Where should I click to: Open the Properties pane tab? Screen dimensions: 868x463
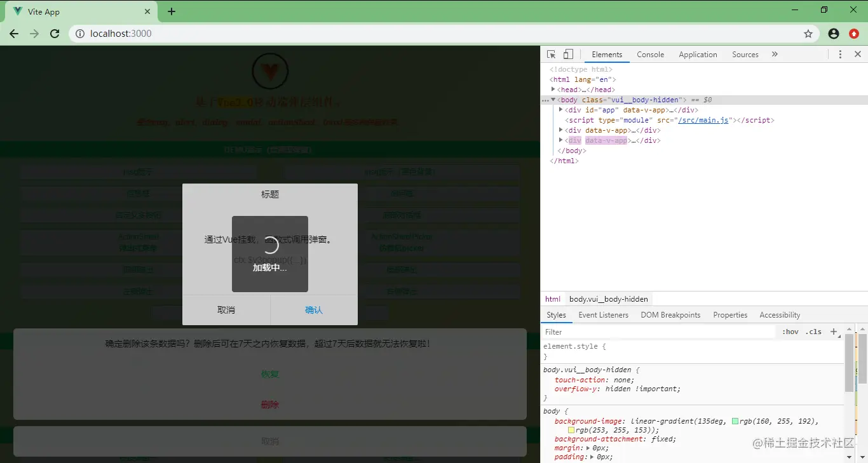pyautogui.click(x=730, y=315)
